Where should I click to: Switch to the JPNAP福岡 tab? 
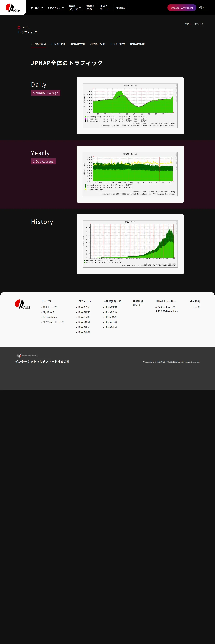pyautogui.click(x=98, y=44)
